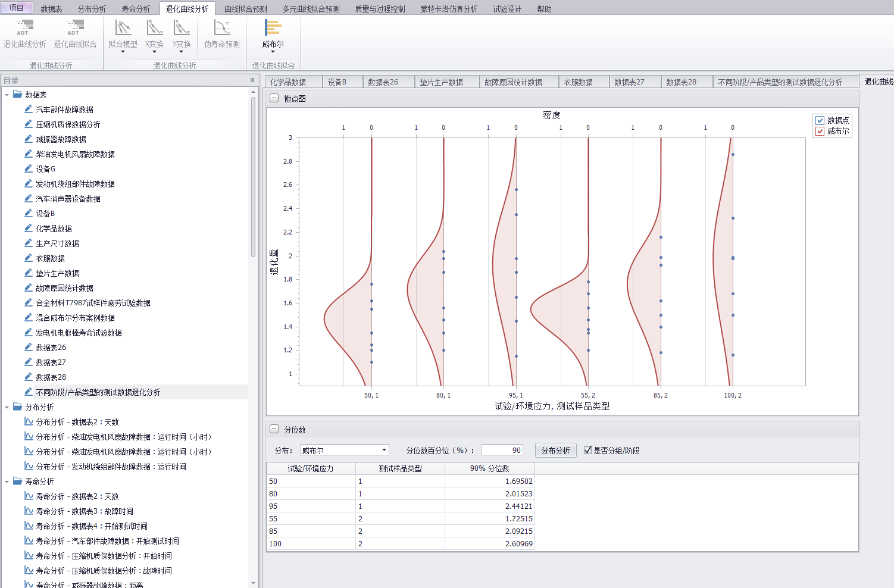This screenshot has width=894, height=588.
Task: Select the X变换 tool icon
Action: (x=154, y=35)
